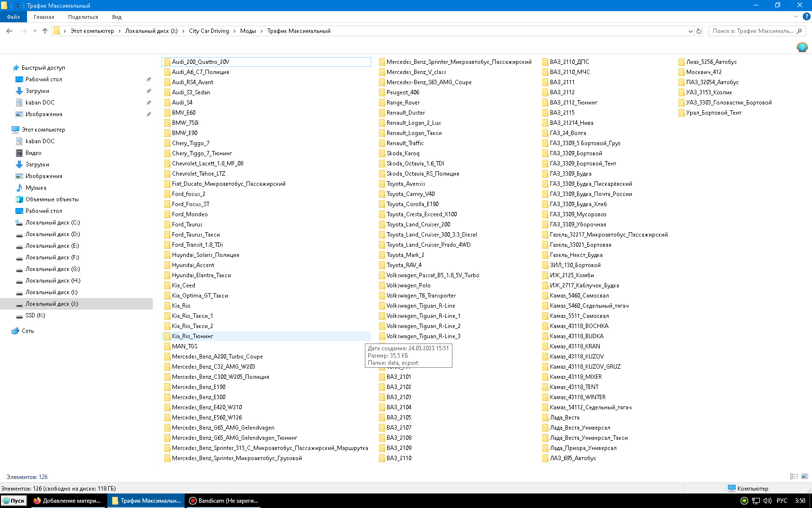Open Видео in the navigation pane
The width and height of the screenshot is (812, 508).
click(x=33, y=153)
